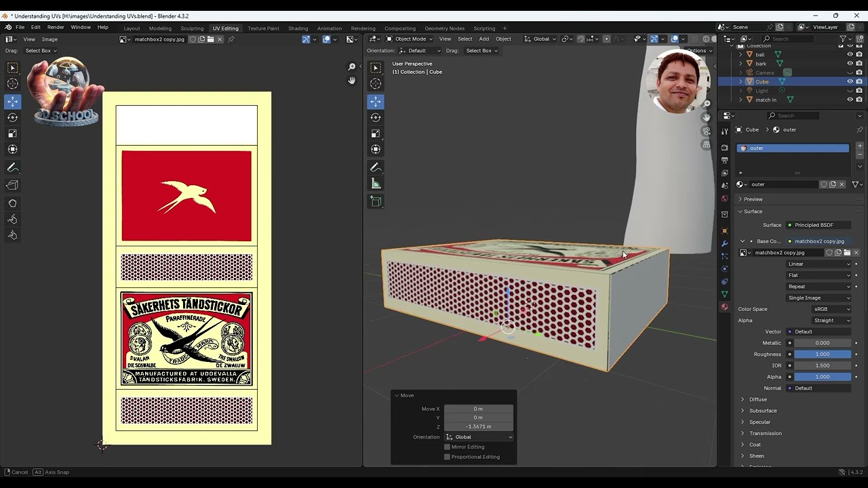Expand the Diffuse panel
The image size is (868, 488).
(757, 399)
